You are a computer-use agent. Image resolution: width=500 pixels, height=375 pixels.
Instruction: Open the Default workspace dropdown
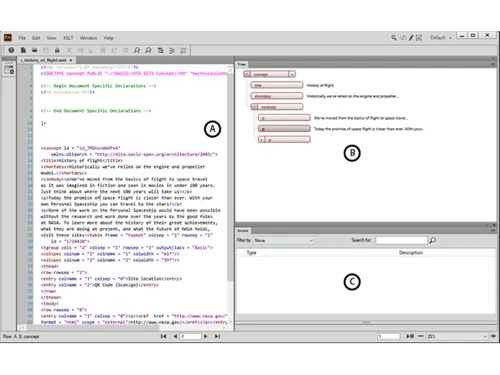point(441,38)
